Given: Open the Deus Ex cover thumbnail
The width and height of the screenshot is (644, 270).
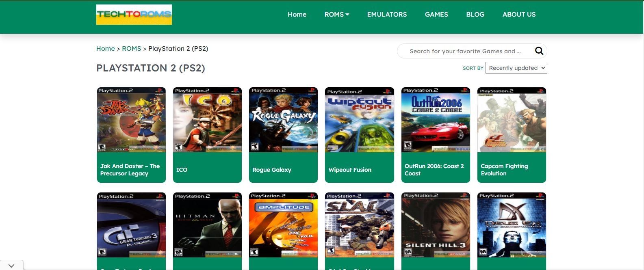Looking at the screenshot, I should tap(512, 225).
